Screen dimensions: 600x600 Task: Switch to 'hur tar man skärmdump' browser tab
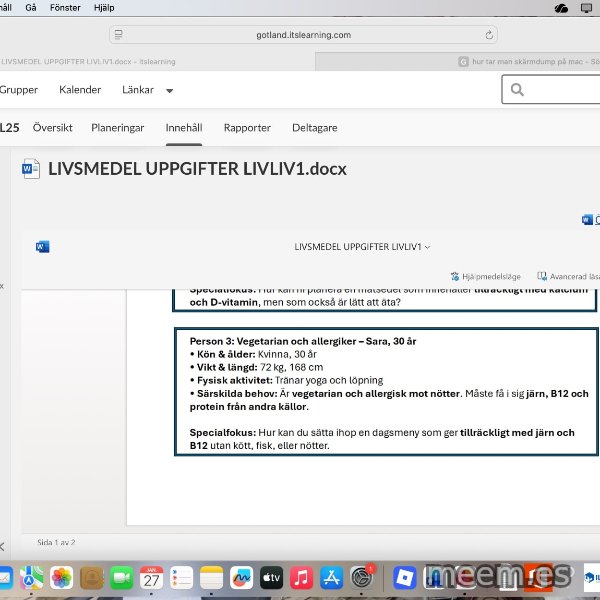458,62
